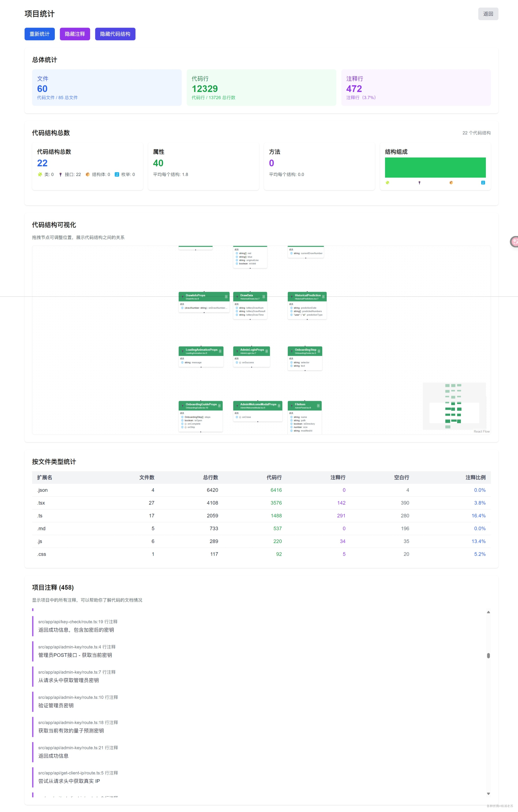
Task: Click the plug icon beside 接口: 22
Action: [60, 175]
